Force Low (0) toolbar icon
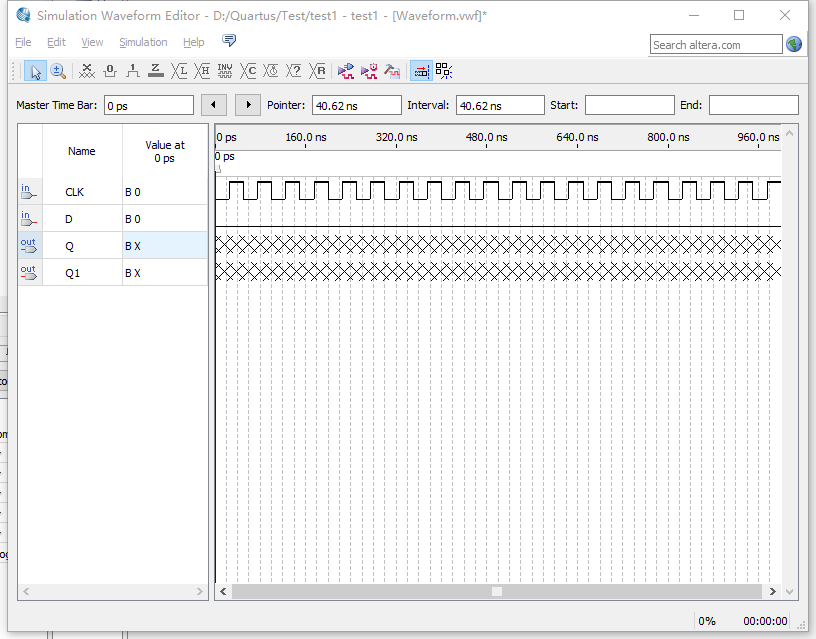This screenshot has width=816, height=639. (110, 71)
